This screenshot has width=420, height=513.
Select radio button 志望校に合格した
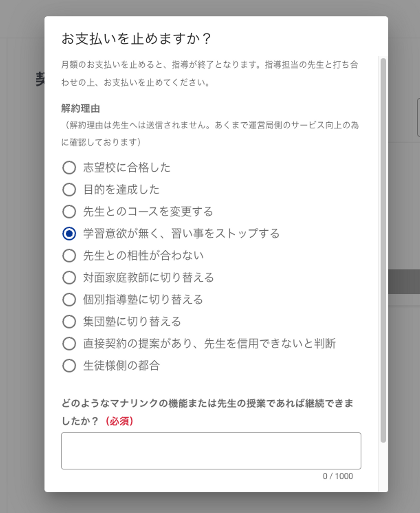(69, 167)
